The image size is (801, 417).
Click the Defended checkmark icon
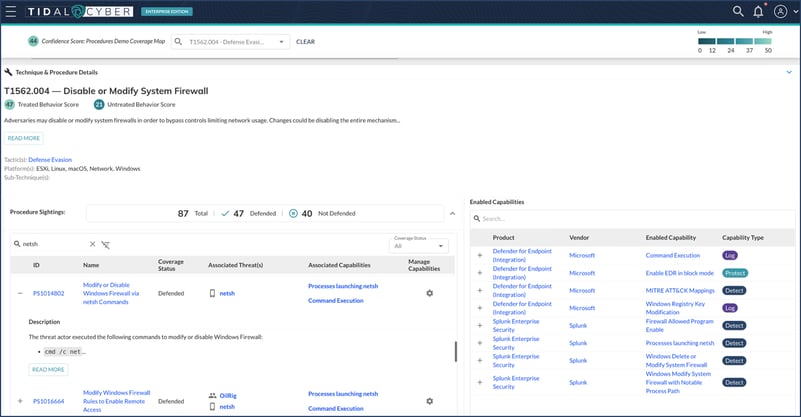tap(225, 214)
